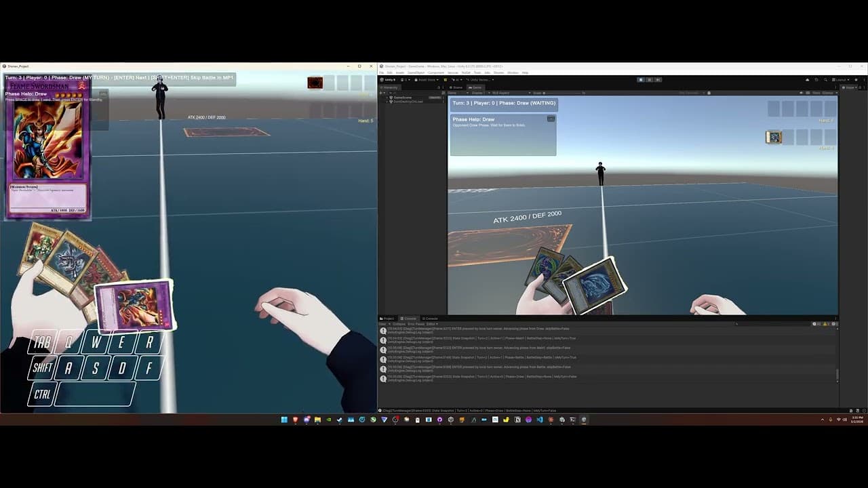Image resolution: width=868 pixels, height=488 pixels.
Task: Open Visual Studio Code from the taskbar
Action: coord(540,420)
